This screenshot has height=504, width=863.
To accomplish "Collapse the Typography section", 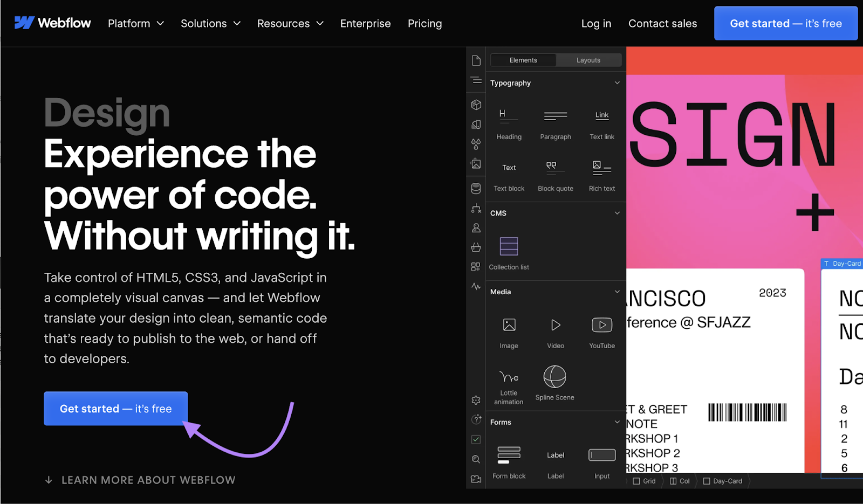I will (x=617, y=82).
